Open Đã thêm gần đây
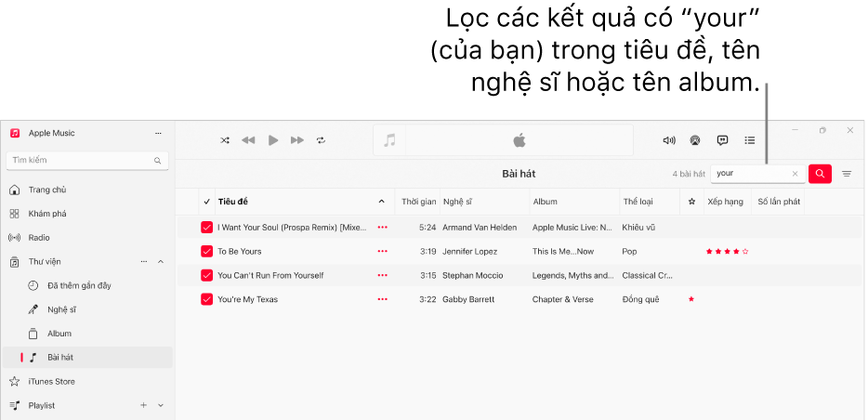This screenshot has height=420, width=868. tap(79, 285)
